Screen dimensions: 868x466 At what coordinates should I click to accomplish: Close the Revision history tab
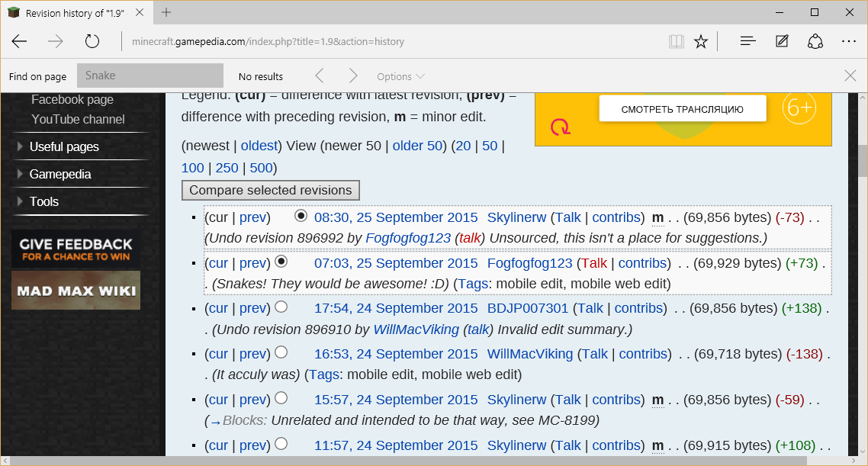140,13
